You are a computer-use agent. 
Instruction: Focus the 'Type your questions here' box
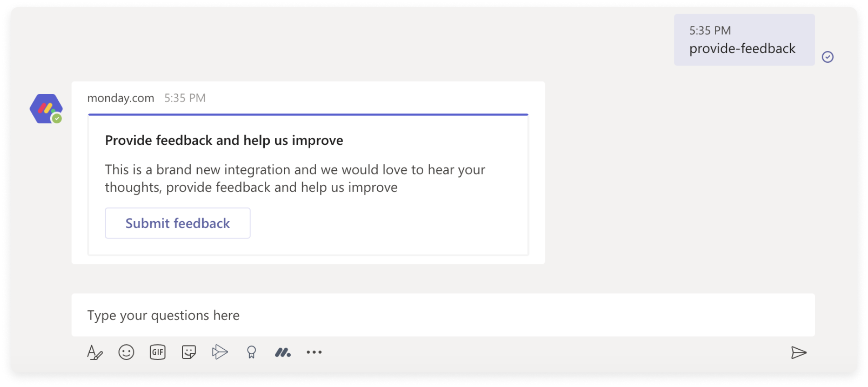coord(443,315)
